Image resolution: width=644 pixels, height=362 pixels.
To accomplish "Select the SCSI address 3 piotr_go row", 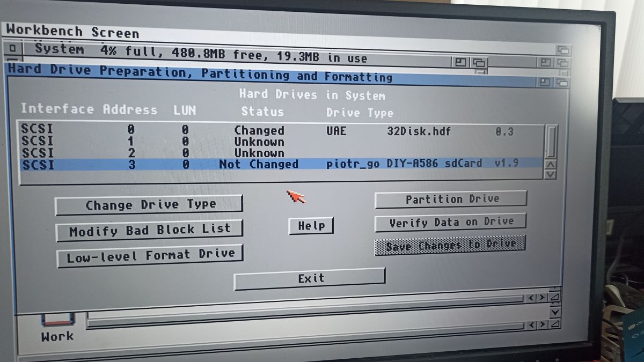I will coord(281,164).
